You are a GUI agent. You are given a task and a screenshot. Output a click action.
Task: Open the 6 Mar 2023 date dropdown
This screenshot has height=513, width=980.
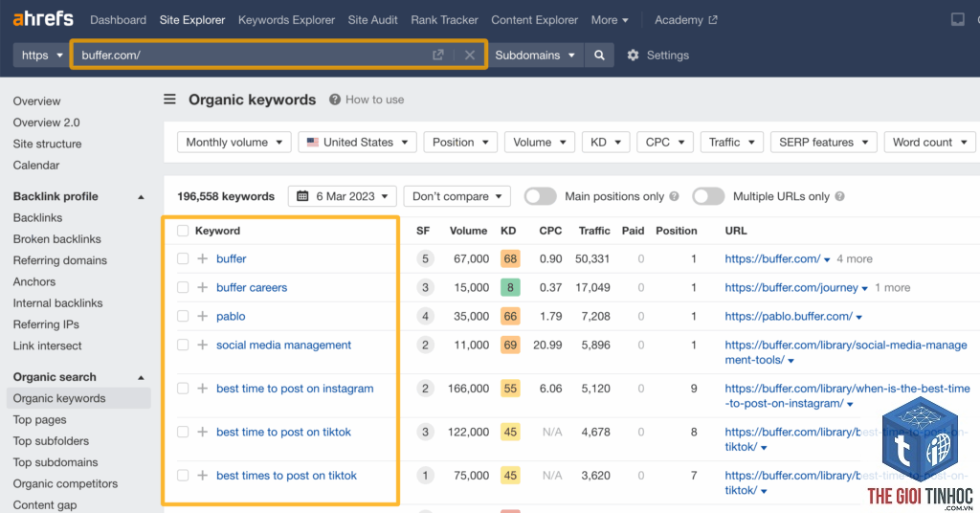[343, 196]
